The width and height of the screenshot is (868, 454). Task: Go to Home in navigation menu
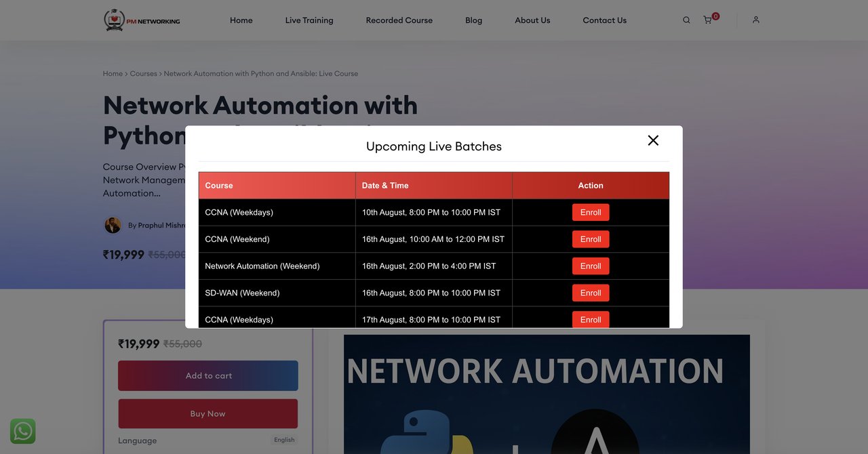tap(241, 20)
